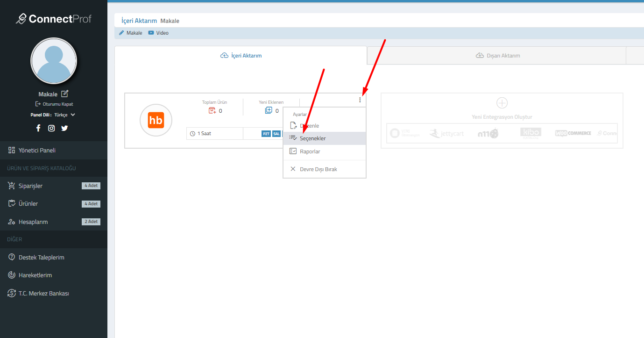Go to Yönetici Paneli in sidebar
This screenshot has width=644, height=338.
pos(37,151)
